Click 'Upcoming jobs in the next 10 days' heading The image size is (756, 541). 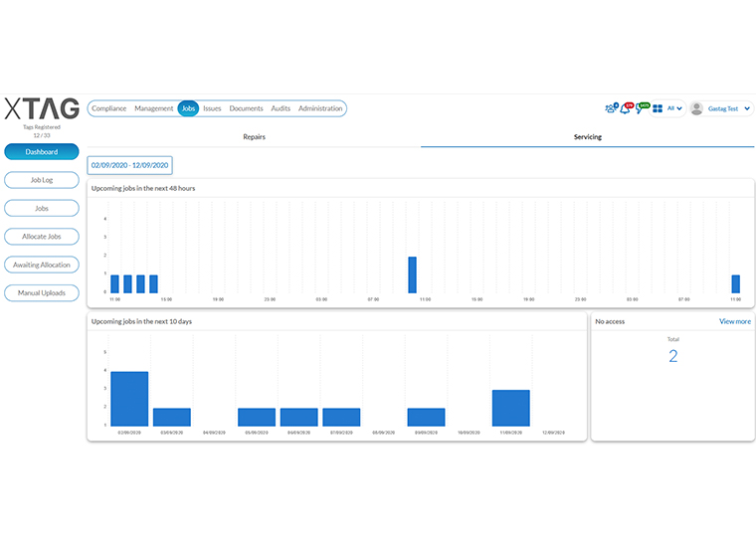[x=141, y=321]
